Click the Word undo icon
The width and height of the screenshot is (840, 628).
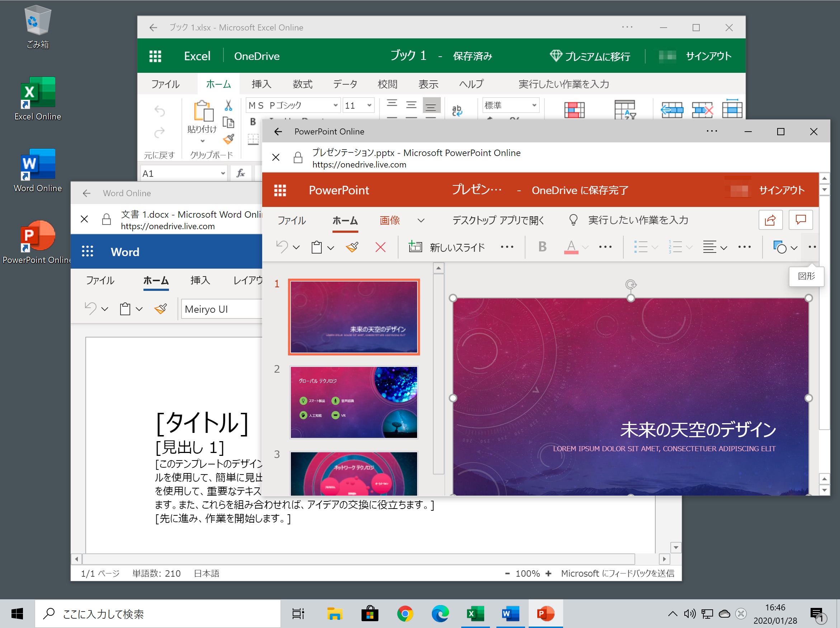coord(90,308)
